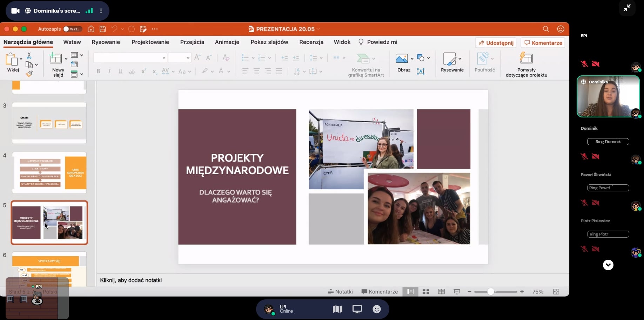Click the Komentarze button in ribbon

(543, 43)
